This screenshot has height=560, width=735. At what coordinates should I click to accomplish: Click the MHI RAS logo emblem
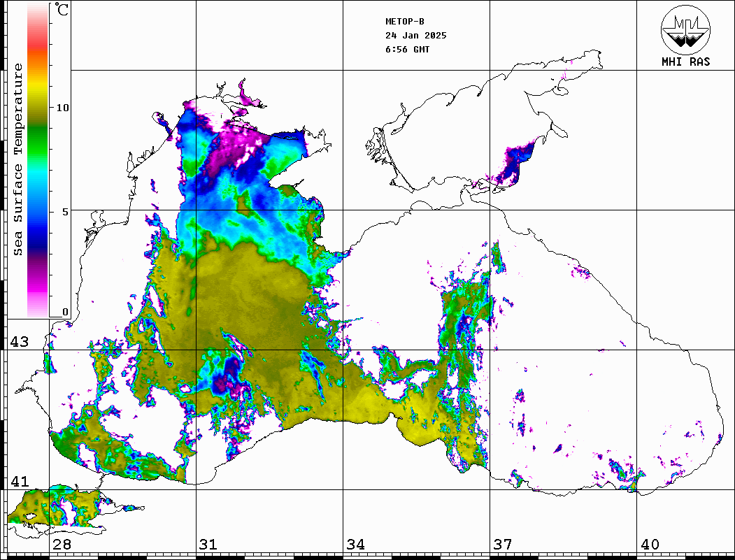pyautogui.click(x=686, y=30)
